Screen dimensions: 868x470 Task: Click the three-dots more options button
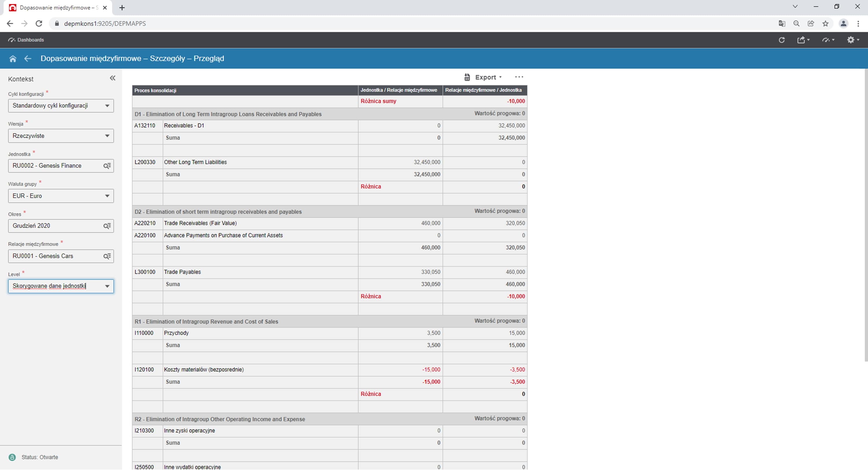pyautogui.click(x=519, y=77)
